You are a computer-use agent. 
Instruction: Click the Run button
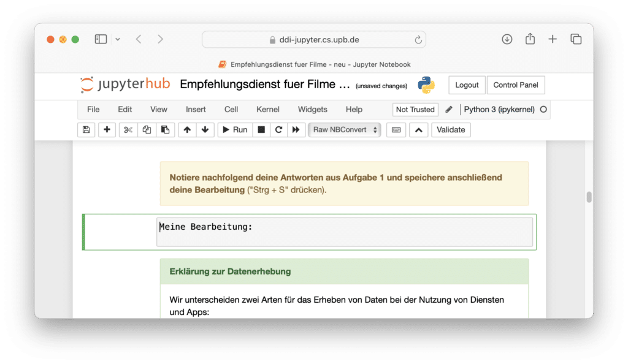click(235, 129)
